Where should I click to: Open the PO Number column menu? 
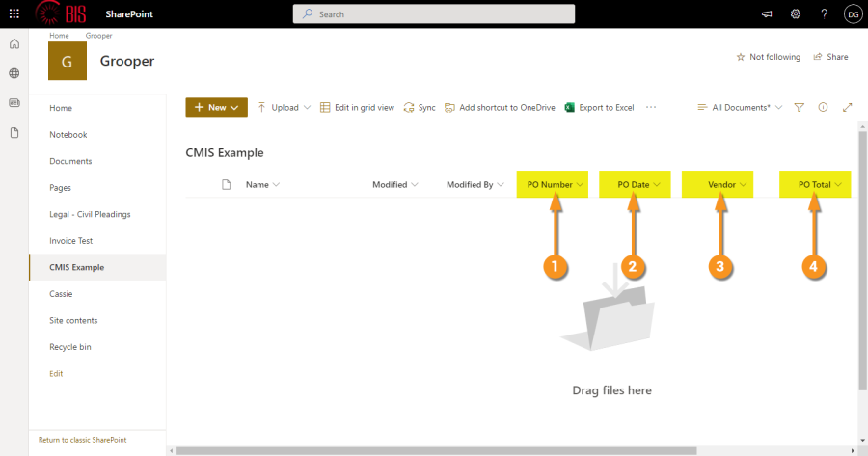(556, 184)
